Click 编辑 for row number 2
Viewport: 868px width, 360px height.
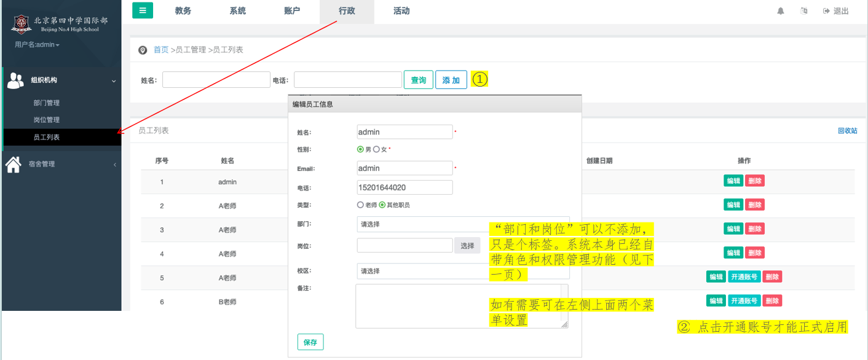coord(733,205)
